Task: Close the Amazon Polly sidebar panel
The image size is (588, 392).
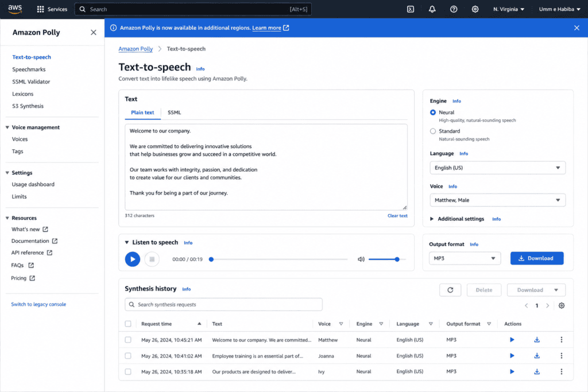Action: (94, 32)
